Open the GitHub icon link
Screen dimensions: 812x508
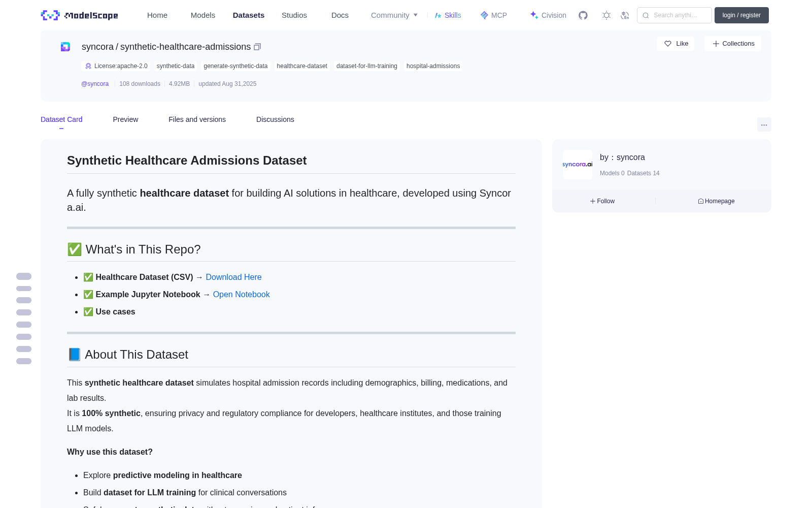[583, 15]
